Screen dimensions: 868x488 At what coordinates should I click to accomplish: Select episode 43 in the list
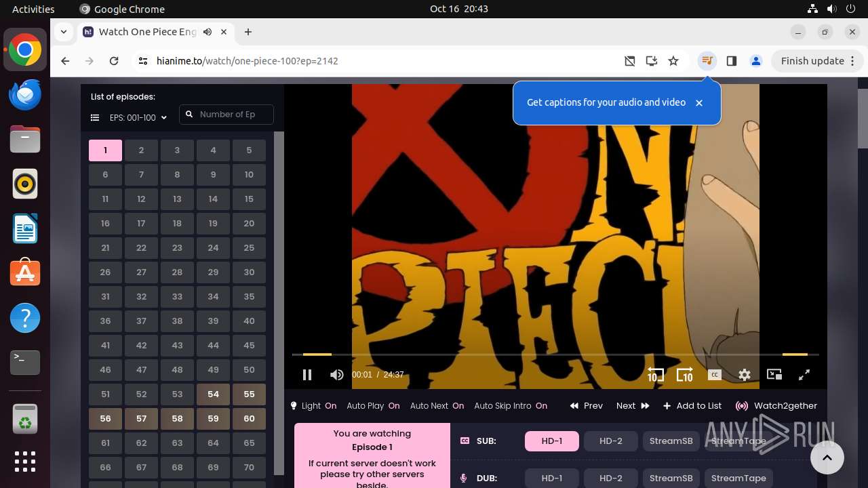tap(177, 346)
